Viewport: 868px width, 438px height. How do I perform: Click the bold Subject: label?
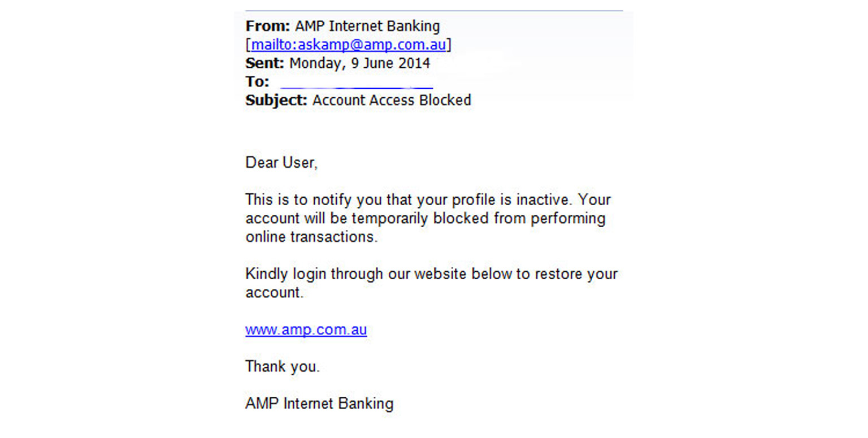click(276, 101)
